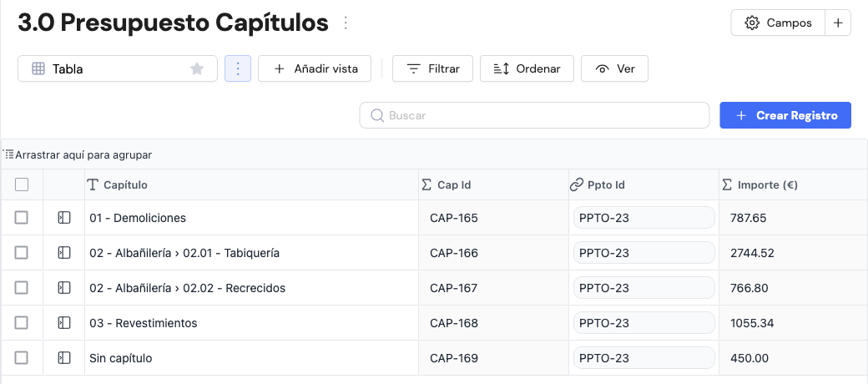Image resolution: width=868 pixels, height=384 pixels.
Task: Click the CAP-169 cell
Action: (494, 358)
